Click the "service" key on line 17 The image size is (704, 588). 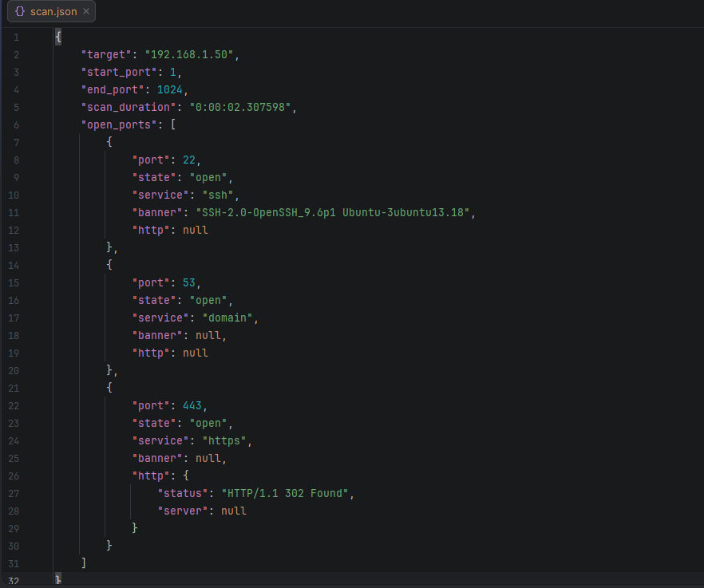coord(160,318)
